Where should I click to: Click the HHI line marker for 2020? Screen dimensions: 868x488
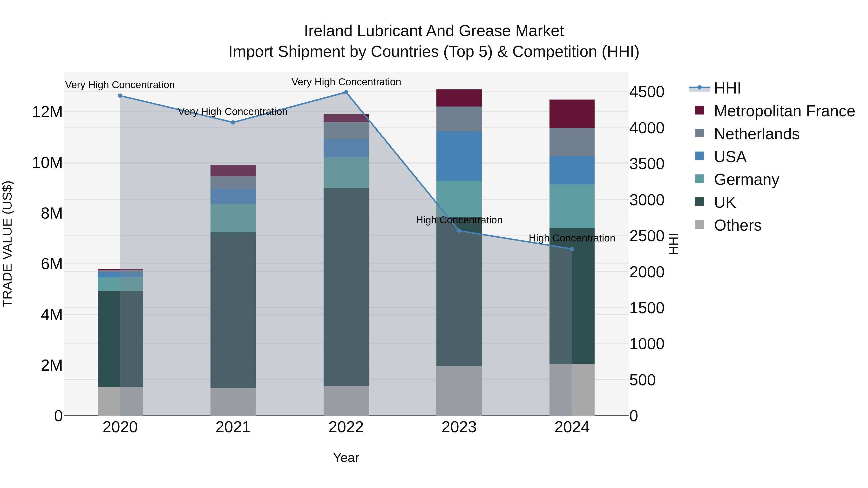point(120,96)
